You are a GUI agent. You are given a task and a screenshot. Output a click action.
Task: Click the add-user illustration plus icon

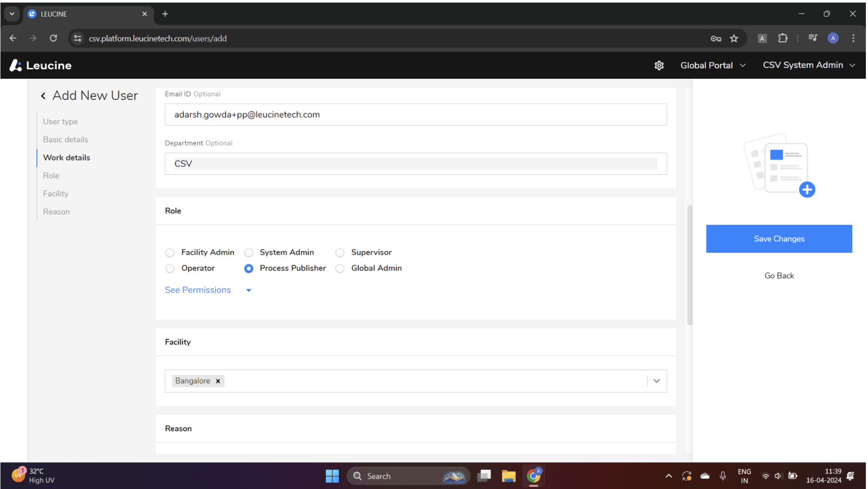(807, 189)
